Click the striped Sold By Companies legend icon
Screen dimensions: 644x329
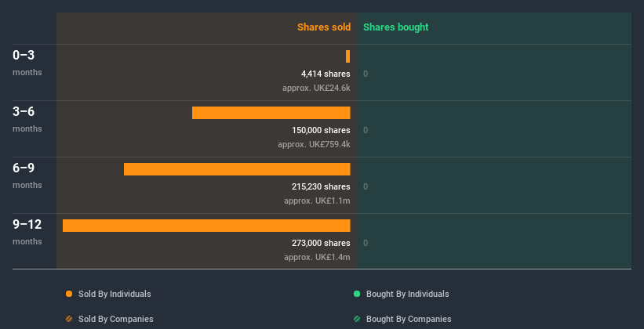69,319
